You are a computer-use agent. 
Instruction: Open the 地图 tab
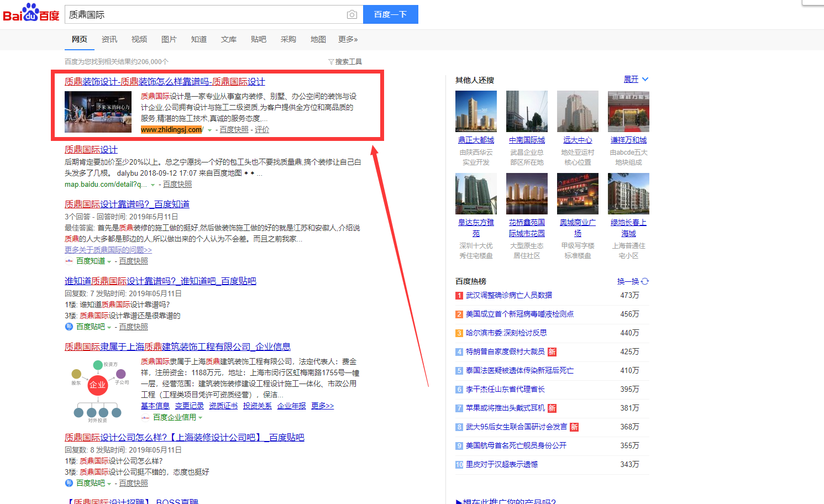coord(318,39)
